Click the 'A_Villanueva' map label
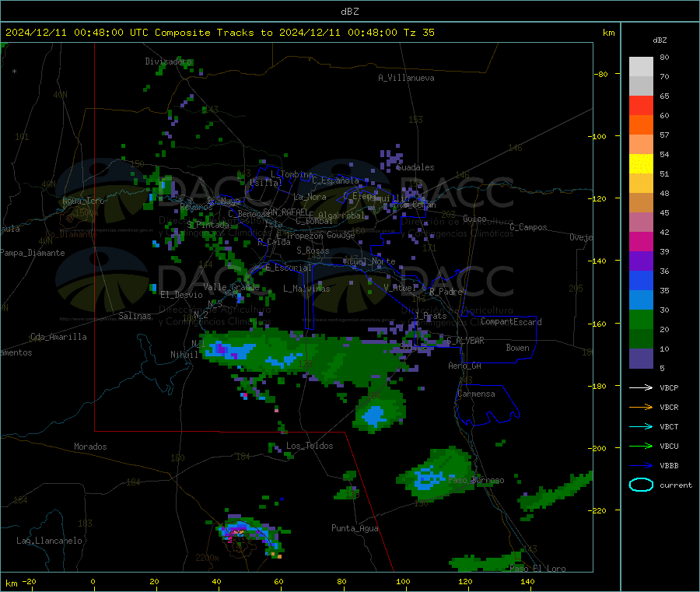This screenshot has width=700, height=592. 406,78
